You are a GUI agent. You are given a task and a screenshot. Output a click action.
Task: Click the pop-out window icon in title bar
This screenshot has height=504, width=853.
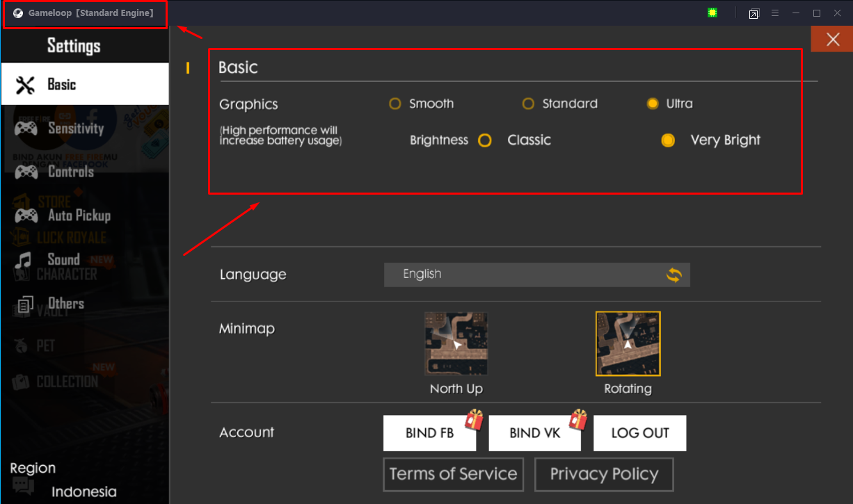click(754, 13)
